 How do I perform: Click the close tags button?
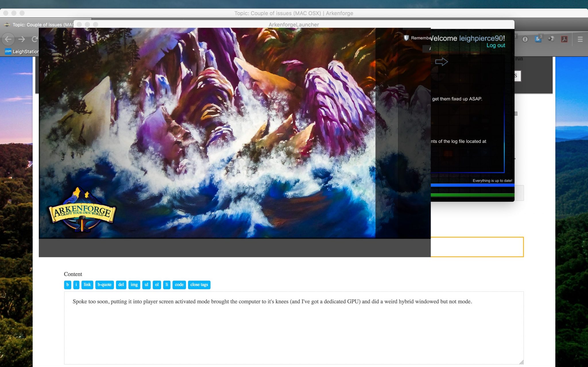pos(199,285)
